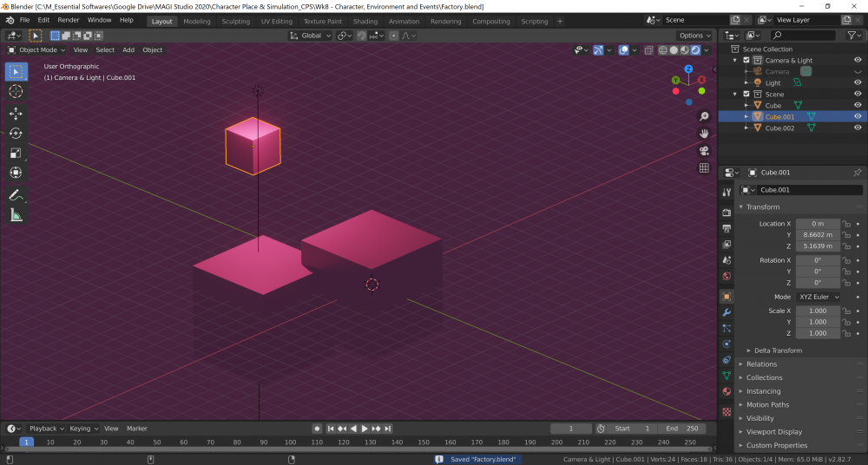Uncheck the Camera & Light collection checkbox
868x465 pixels.
pos(746,61)
